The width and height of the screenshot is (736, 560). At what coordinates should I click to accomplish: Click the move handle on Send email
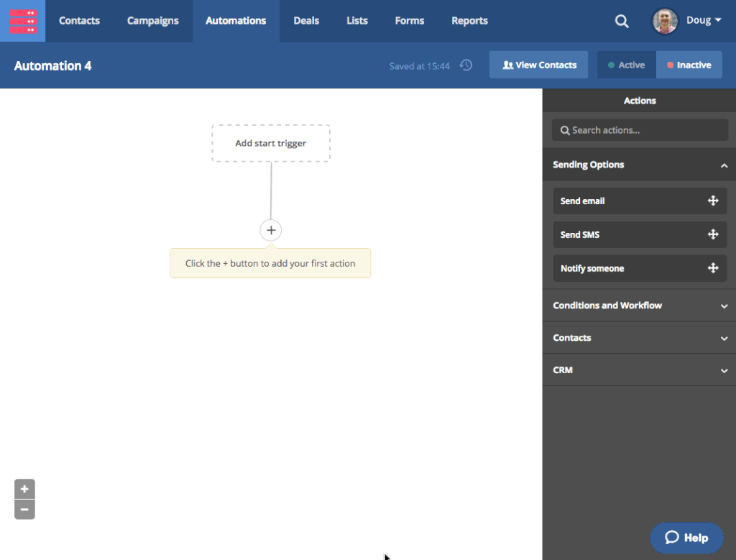[713, 201]
